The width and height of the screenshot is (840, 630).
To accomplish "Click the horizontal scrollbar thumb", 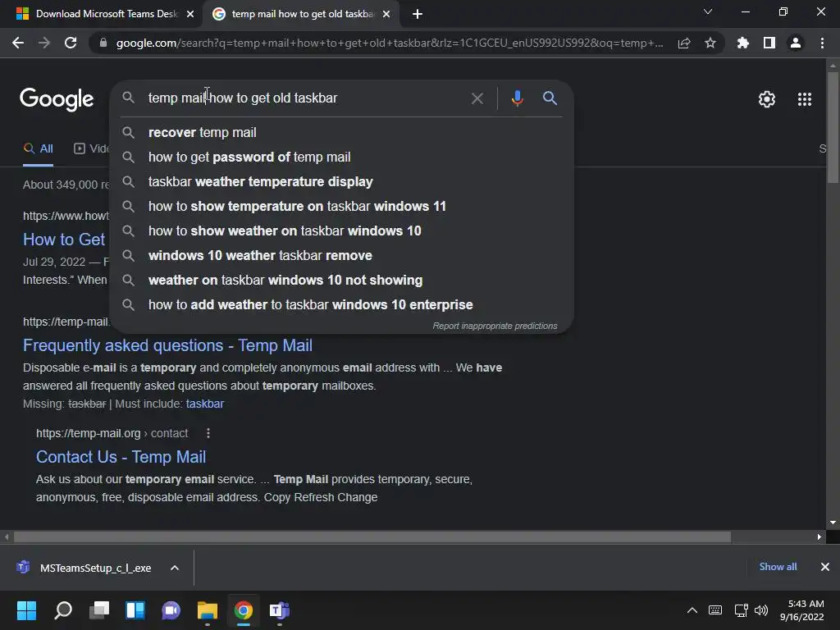I will coord(372,536).
